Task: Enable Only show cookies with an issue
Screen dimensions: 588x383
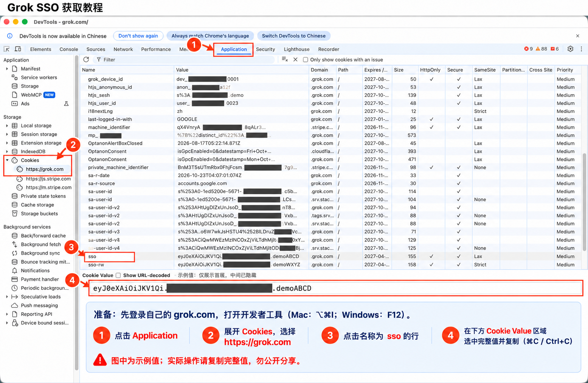Action: pos(306,59)
